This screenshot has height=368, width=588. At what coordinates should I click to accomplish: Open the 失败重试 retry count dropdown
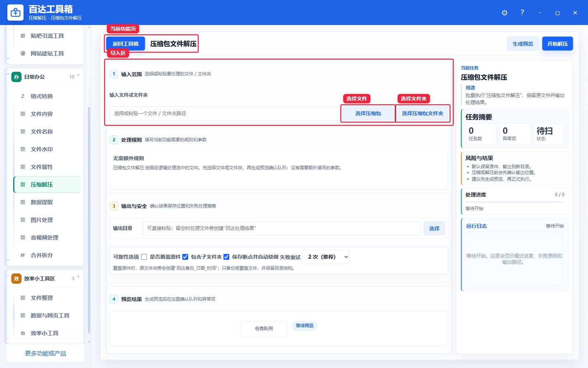point(326,257)
